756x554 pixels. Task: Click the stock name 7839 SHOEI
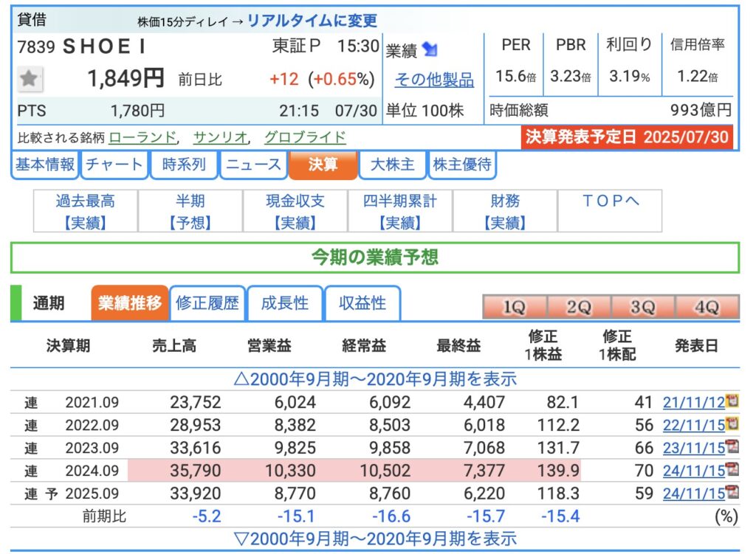[x=81, y=46]
